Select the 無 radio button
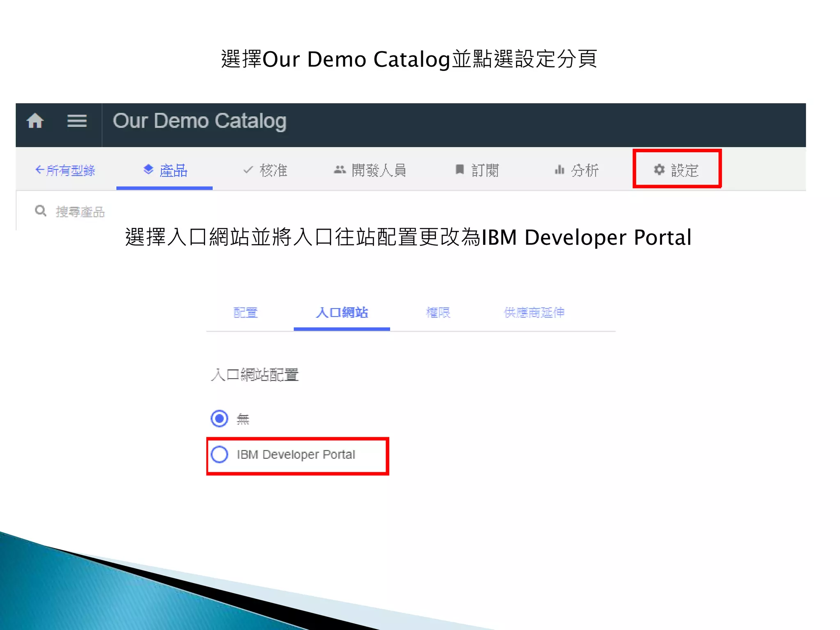 (219, 419)
